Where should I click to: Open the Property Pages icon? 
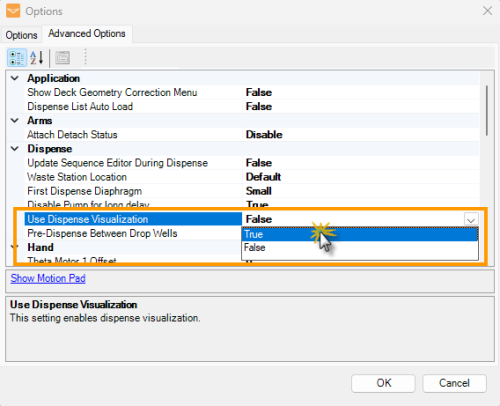tap(62, 58)
